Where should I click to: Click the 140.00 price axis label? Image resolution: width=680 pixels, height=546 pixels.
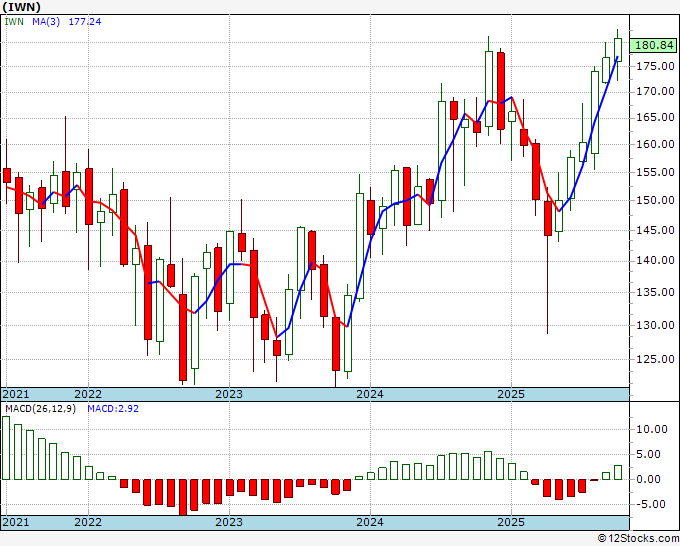tap(655, 260)
